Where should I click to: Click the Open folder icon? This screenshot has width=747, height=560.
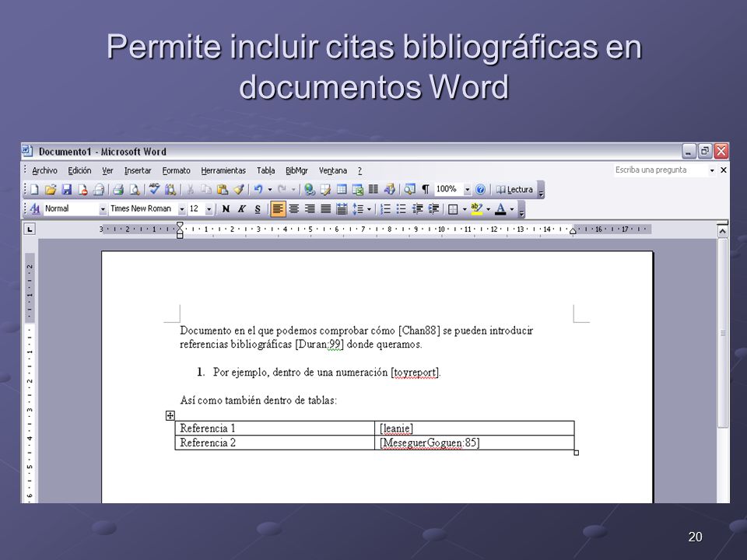point(51,190)
